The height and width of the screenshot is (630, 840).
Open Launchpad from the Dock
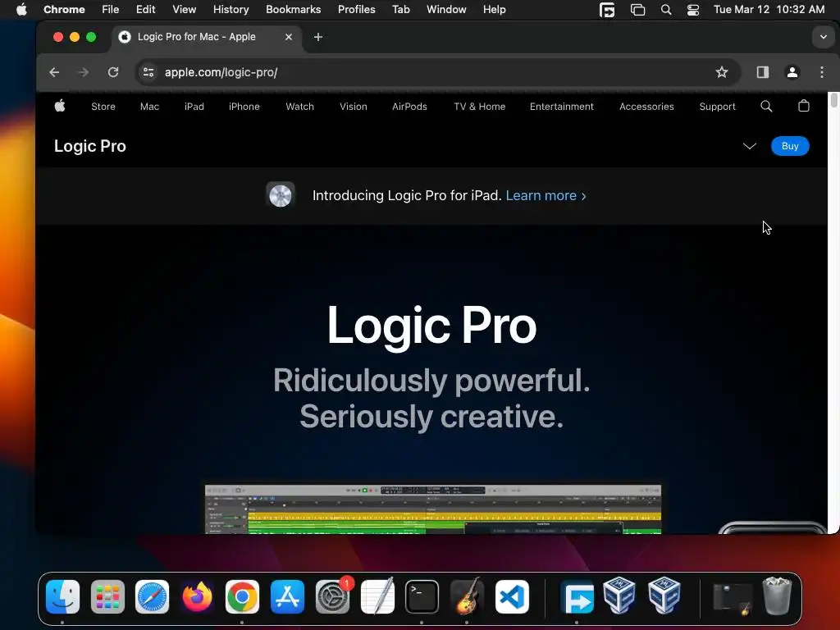[107, 596]
